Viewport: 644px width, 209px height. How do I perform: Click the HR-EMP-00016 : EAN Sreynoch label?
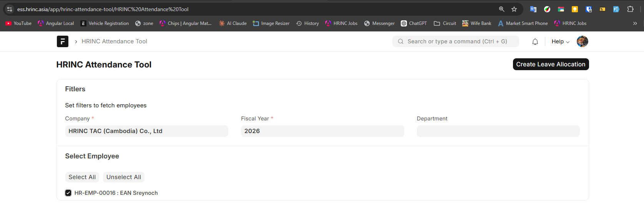tap(116, 193)
